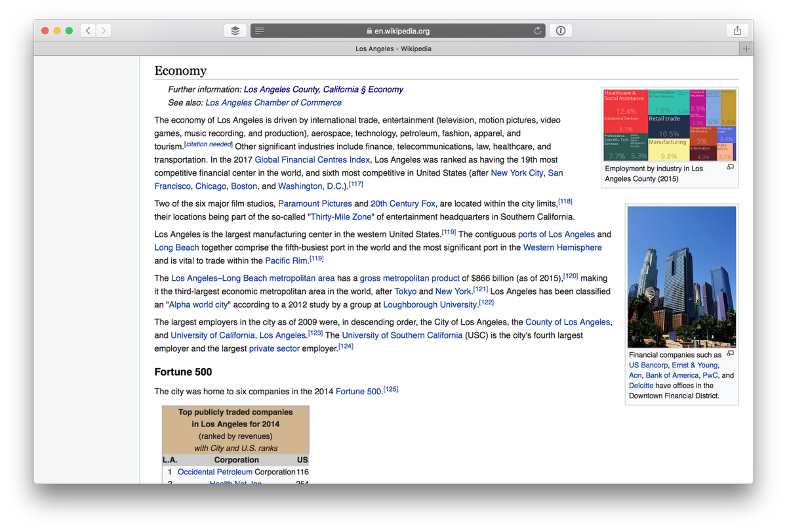
Task: Click the Corporation column header in table
Action: point(236,460)
